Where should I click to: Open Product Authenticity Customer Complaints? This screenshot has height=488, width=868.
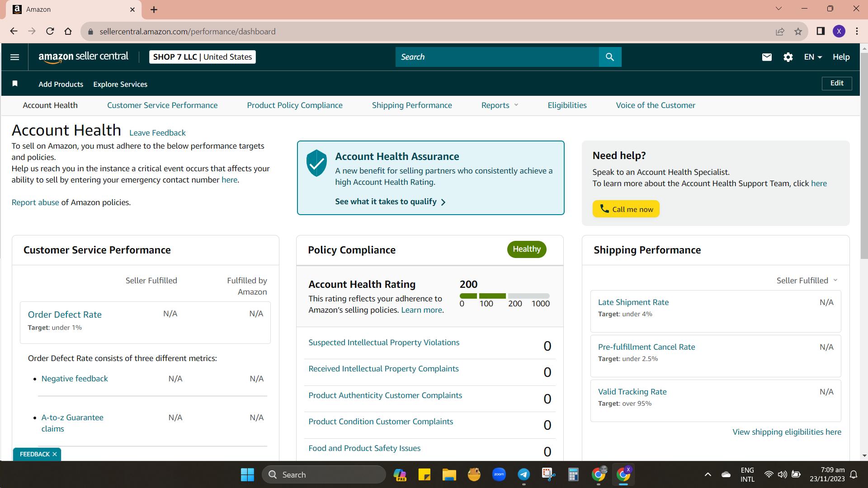point(385,395)
